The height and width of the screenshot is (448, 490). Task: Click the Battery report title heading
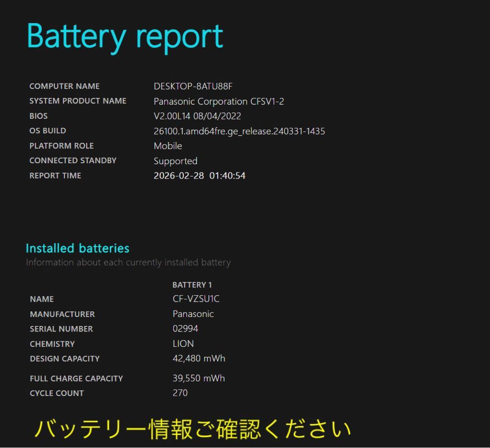(x=123, y=36)
